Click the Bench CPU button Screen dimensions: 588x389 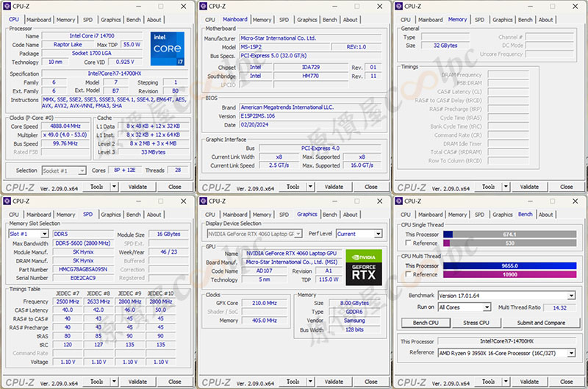coord(426,323)
